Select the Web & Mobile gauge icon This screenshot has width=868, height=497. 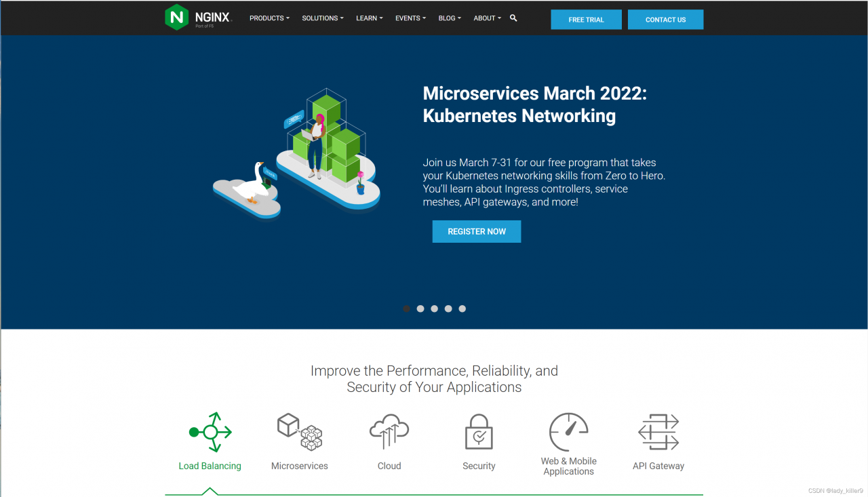pos(568,432)
